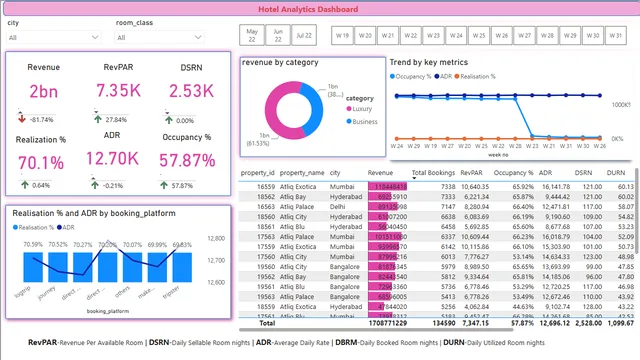640x360 pixels.
Task: Click the table vertical scrollbar
Action: pyautogui.click(x=636, y=210)
